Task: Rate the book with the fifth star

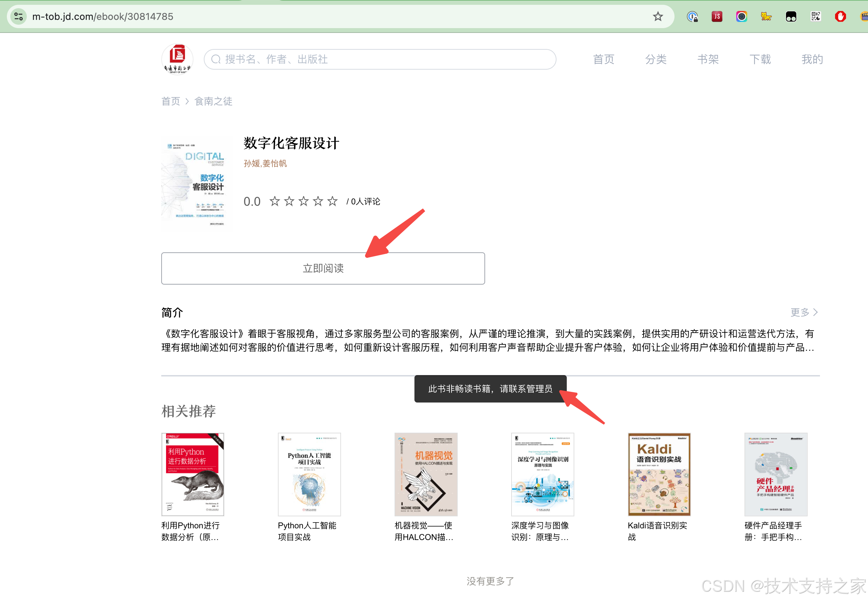Action: click(x=332, y=202)
